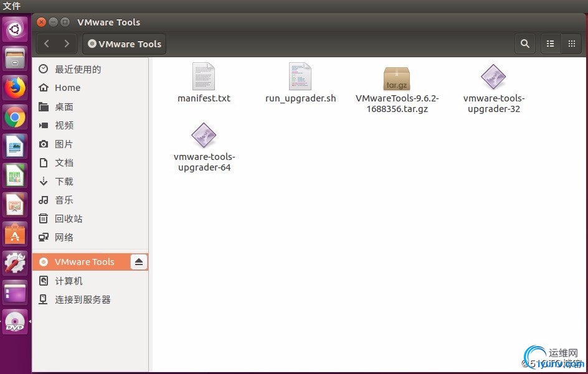Open the purple workspace switcher dock icon

15,292
